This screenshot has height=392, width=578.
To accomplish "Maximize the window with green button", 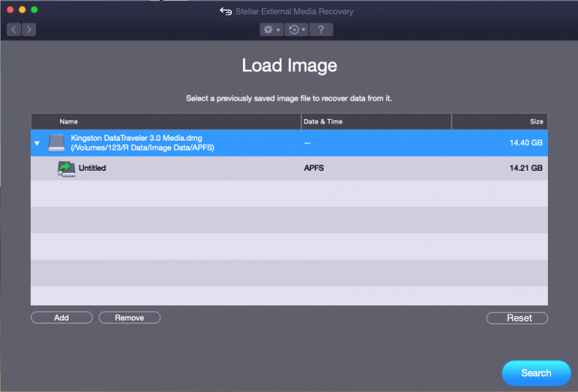I will point(35,10).
